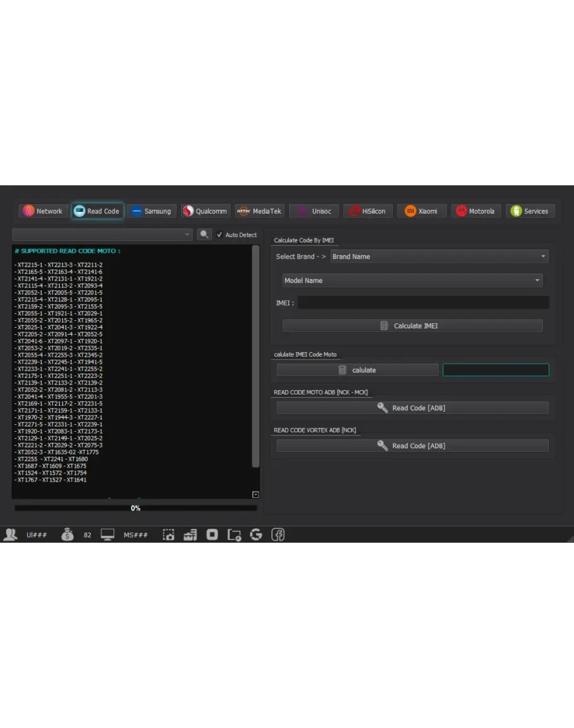Click the stop square icon in status bar
574x728 pixels.
click(x=213, y=534)
